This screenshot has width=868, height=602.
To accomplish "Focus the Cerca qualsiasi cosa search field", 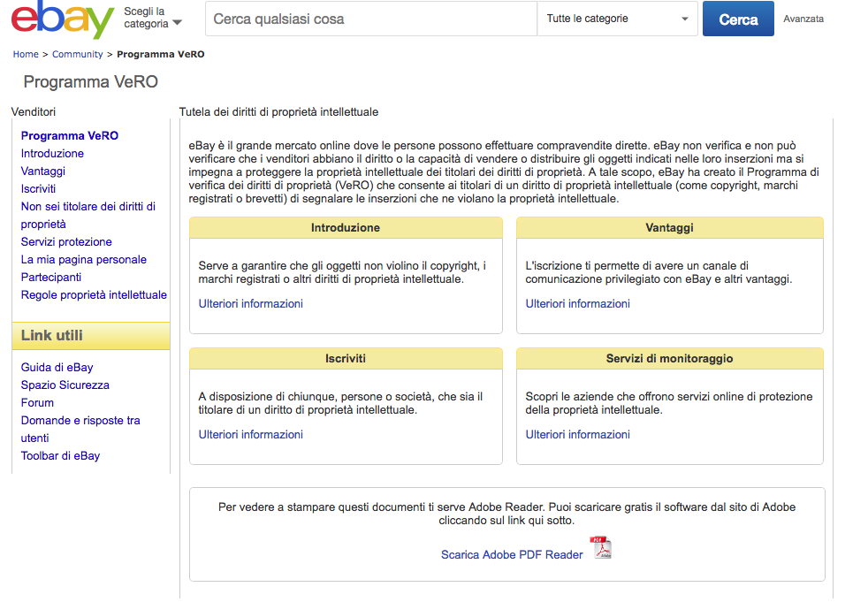I will [x=371, y=19].
